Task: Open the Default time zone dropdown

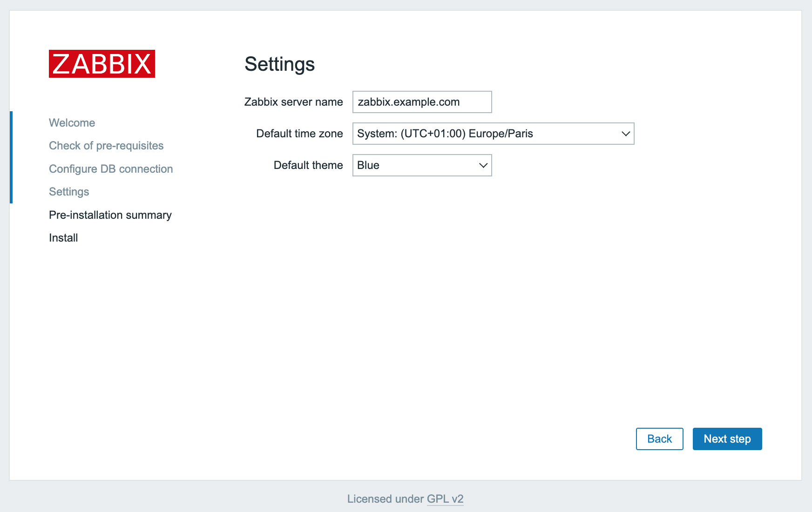Action: click(484, 134)
